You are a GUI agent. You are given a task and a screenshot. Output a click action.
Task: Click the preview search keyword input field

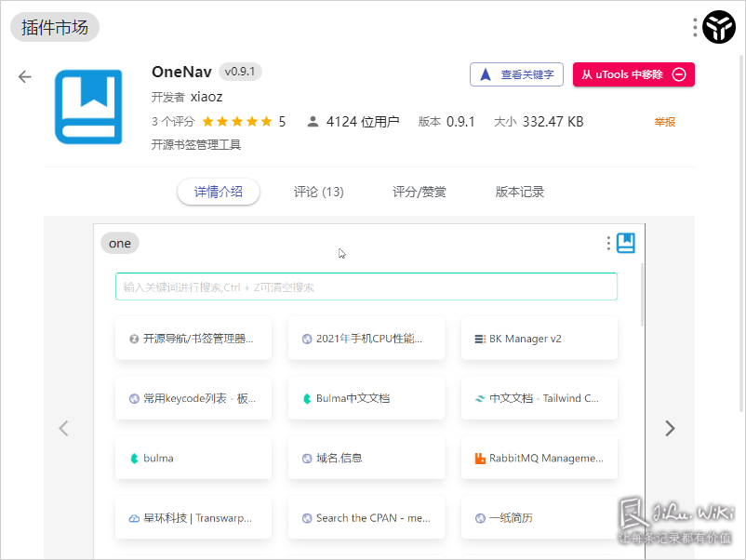point(366,287)
